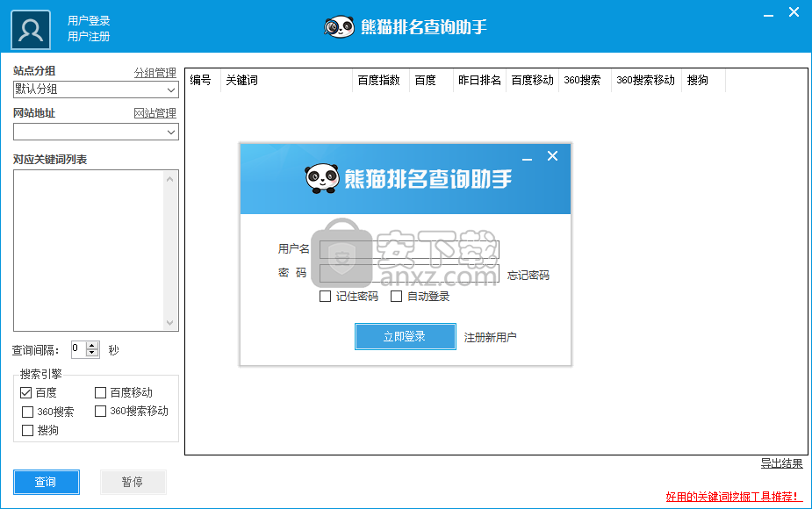Check the 自动登录 box

pyautogui.click(x=396, y=296)
